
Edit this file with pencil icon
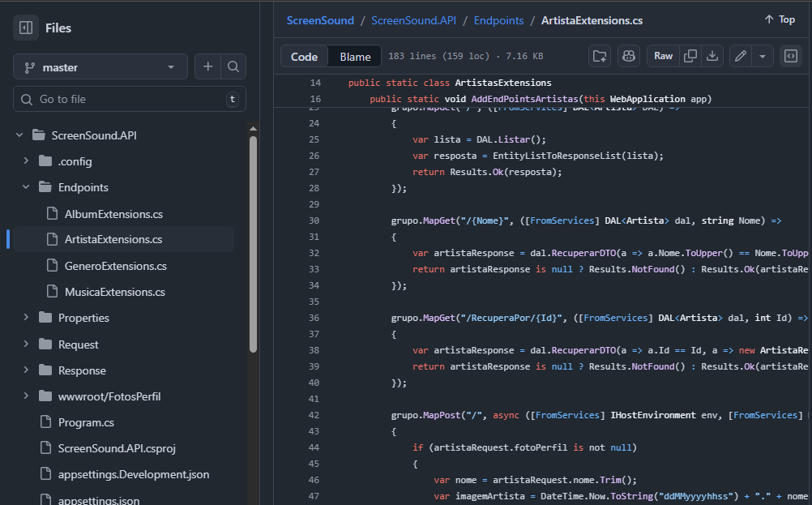(740, 56)
